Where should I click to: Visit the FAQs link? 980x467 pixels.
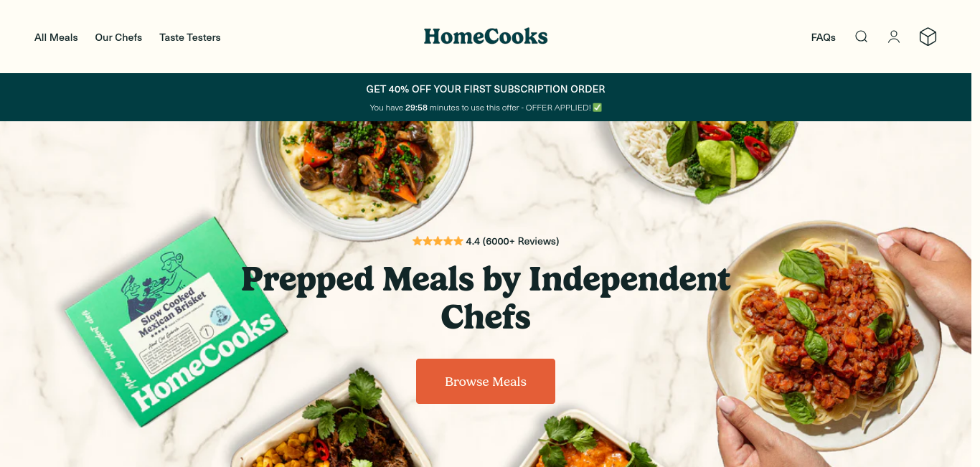coord(824,37)
